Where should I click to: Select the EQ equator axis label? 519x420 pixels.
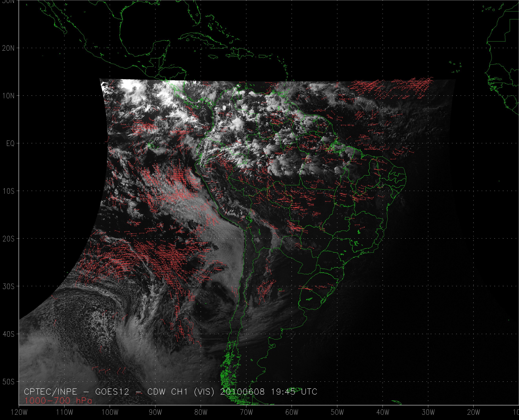tap(10, 143)
